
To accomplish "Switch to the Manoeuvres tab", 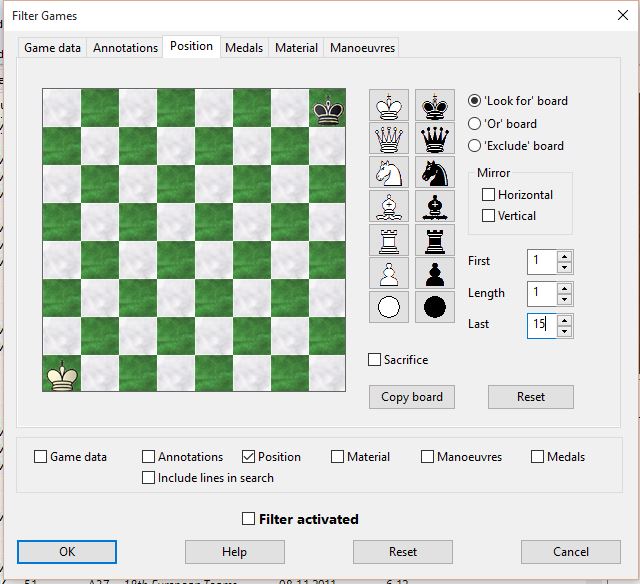I will point(362,48).
